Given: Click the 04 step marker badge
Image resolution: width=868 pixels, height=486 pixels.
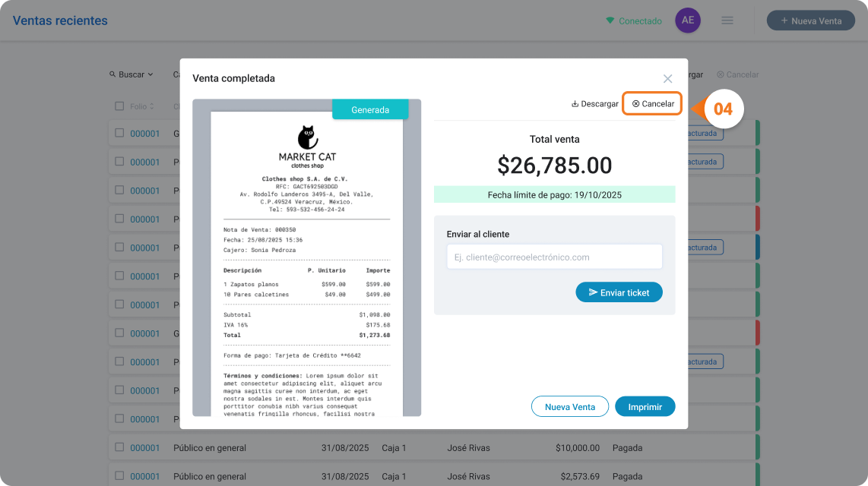Looking at the screenshot, I should click(722, 109).
